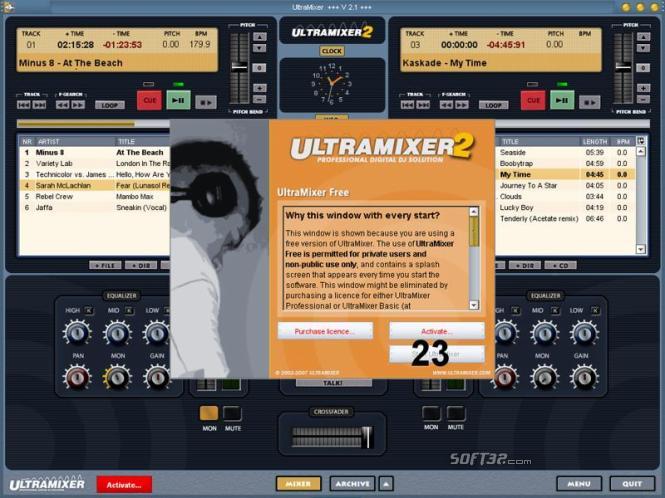
Task: Click Purchase licence... in the splash window
Action: tap(325, 331)
